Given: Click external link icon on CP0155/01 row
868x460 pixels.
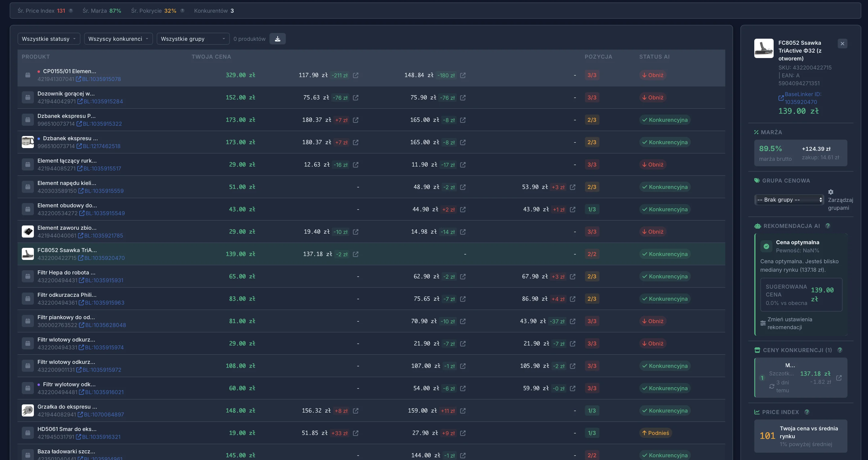Looking at the screenshot, I should pyautogui.click(x=356, y=76).
